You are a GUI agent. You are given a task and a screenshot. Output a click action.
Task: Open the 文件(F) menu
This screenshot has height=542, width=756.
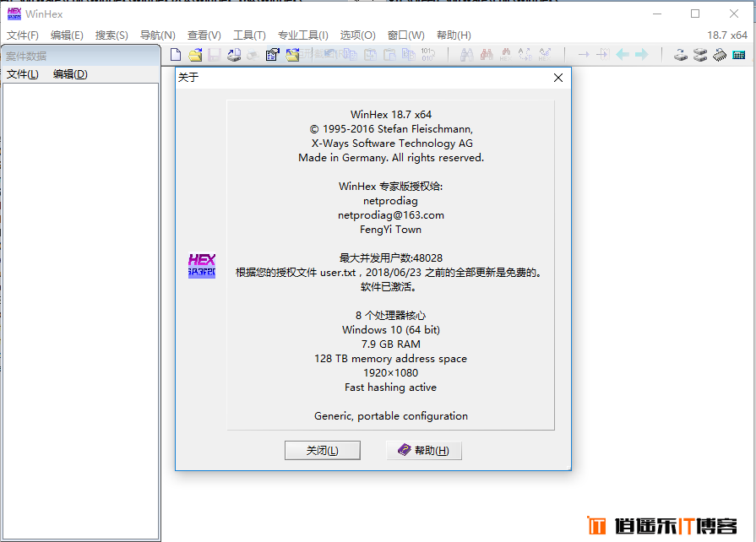coord(23,35)
